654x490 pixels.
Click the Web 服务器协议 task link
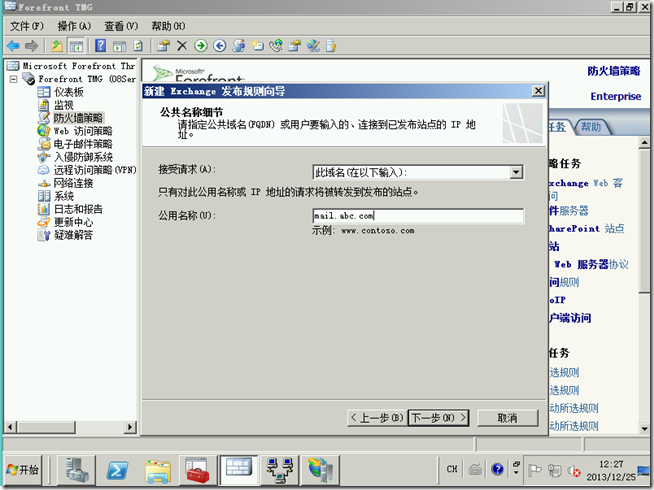point(591,264)
